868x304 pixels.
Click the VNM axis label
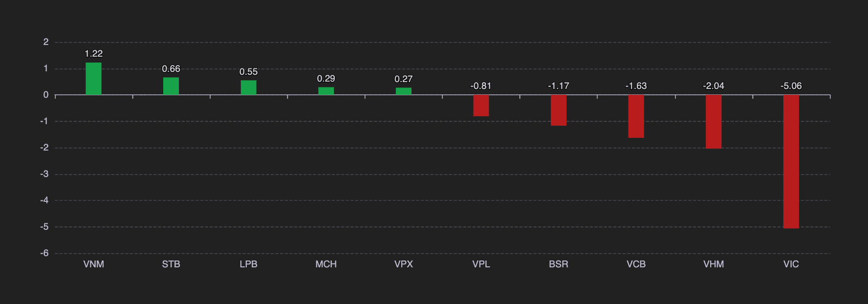point(93,264)
